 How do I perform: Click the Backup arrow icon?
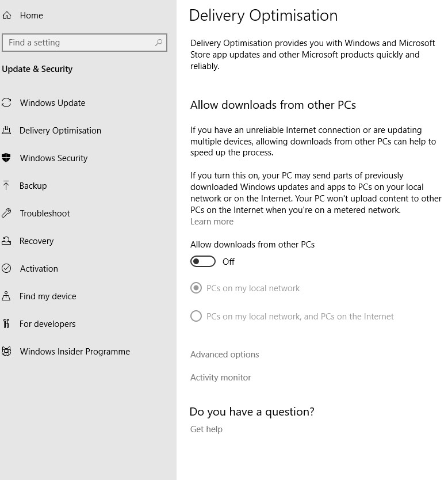(6, 185)
